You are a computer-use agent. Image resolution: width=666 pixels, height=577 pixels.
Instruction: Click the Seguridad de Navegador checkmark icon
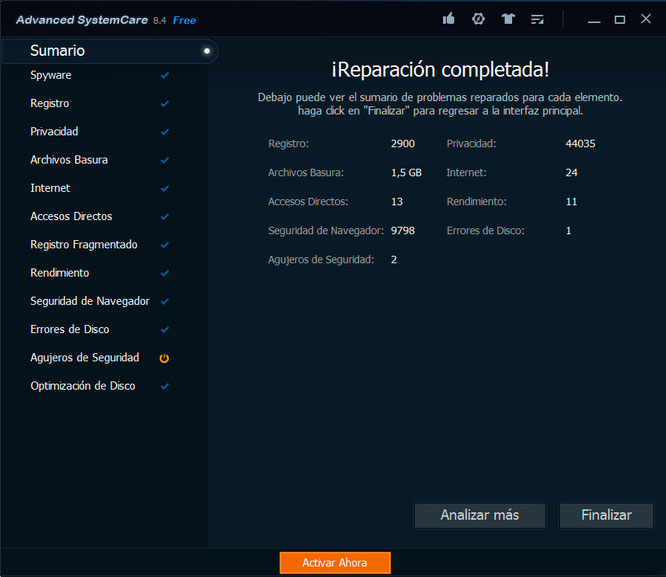pos(165,301)
